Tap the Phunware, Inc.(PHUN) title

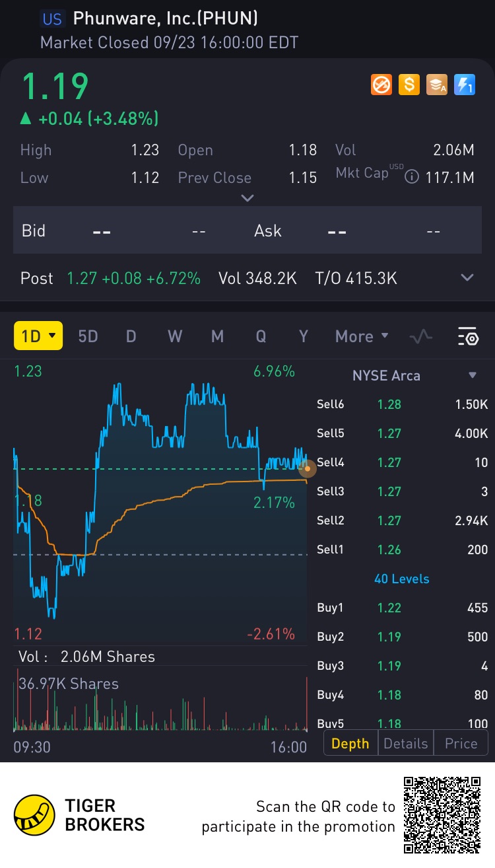click(166, 18)
